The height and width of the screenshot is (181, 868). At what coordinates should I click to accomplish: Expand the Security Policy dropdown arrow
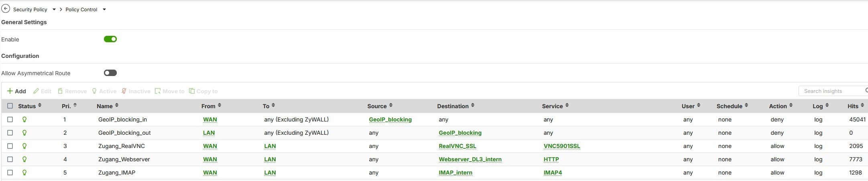pyautogui.click(x=54, y=9)
